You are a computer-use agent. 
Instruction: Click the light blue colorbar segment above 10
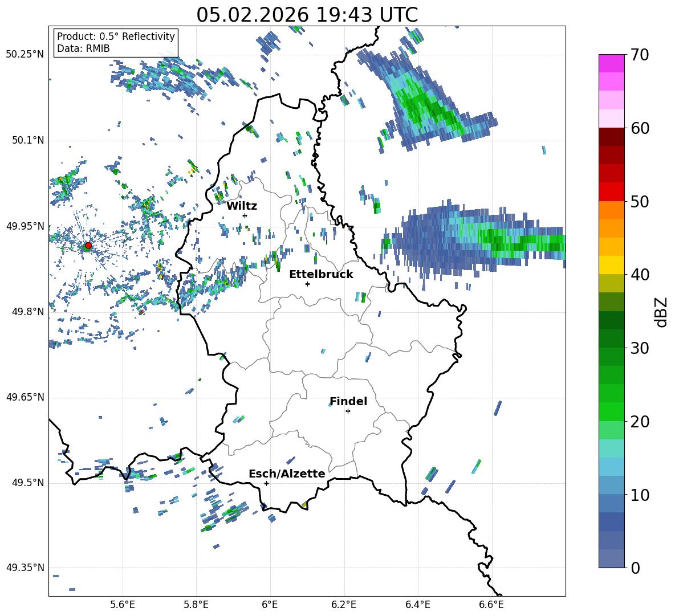[611, 467]
